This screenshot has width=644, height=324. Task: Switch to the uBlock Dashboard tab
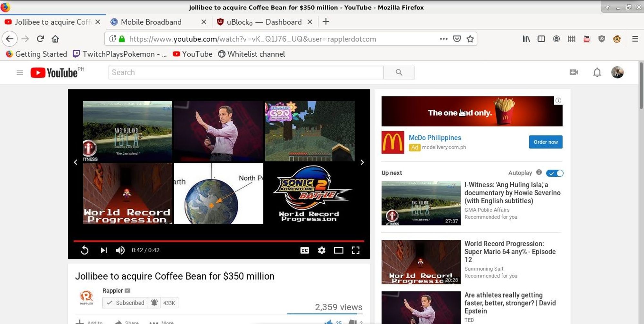point(264,22)
